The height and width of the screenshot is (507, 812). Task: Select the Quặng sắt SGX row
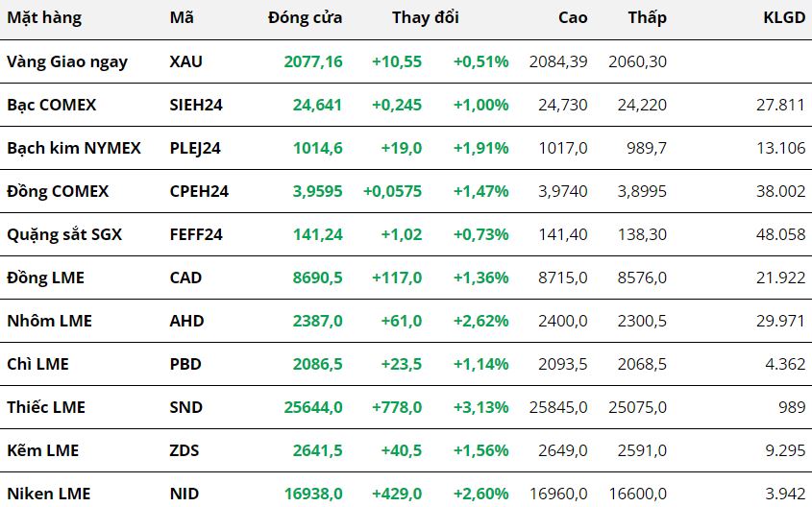[64, 234]
